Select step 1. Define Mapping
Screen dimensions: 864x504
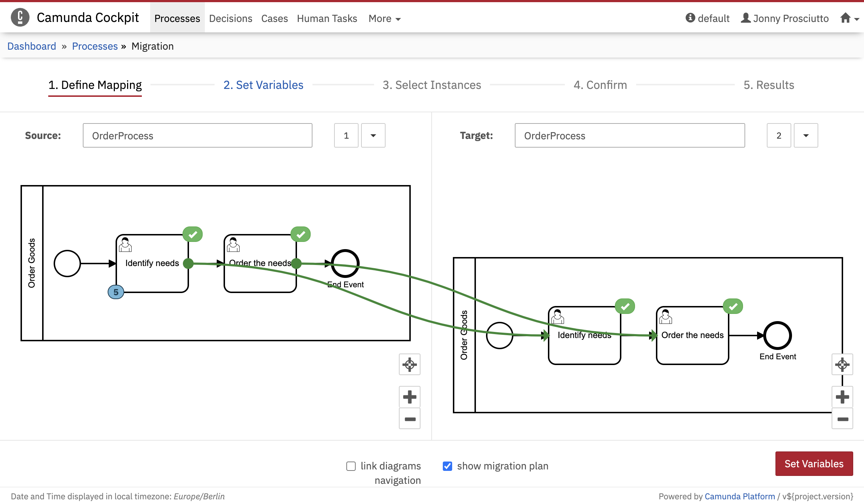tap(95, 85)
